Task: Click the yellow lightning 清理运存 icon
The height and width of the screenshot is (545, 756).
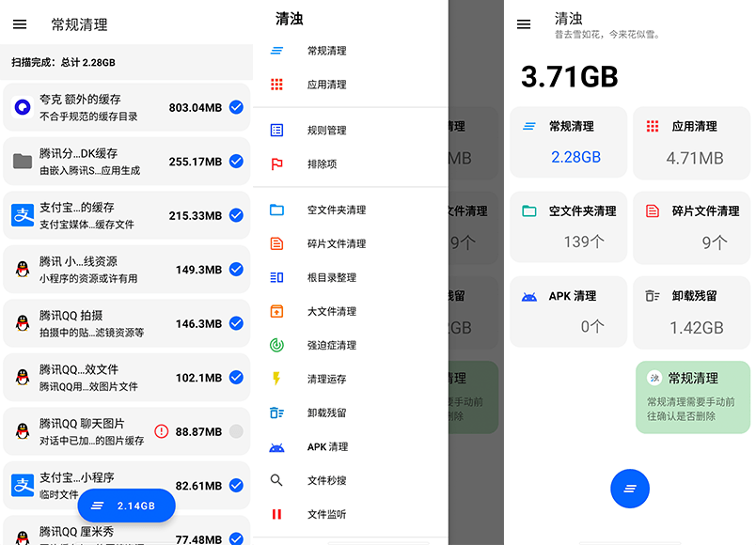Action: coord(276,379)
